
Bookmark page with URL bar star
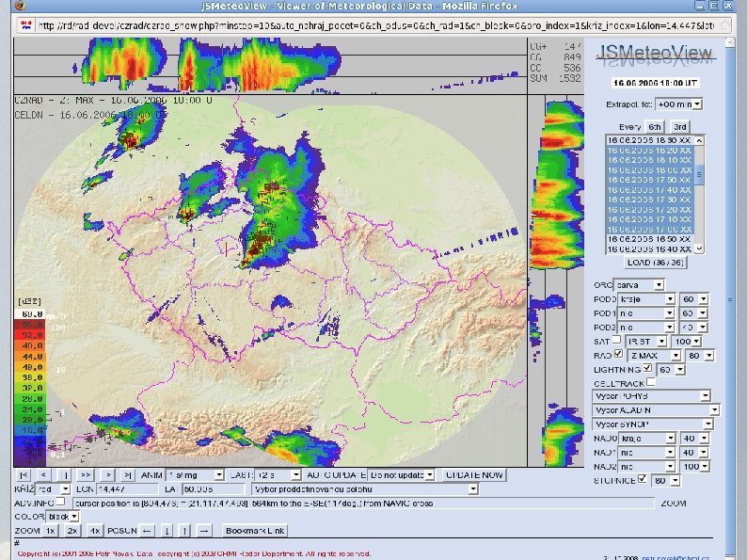point(724,24)
